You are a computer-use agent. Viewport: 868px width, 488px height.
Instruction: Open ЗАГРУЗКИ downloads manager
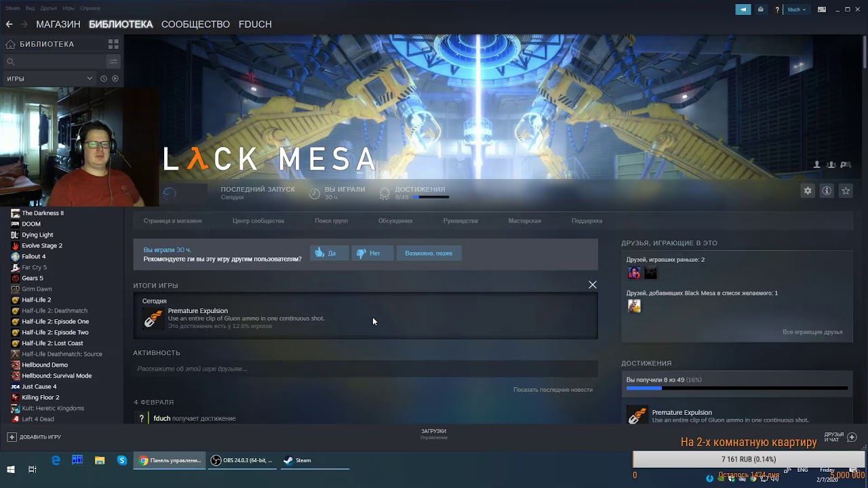(x=433, y=434)
